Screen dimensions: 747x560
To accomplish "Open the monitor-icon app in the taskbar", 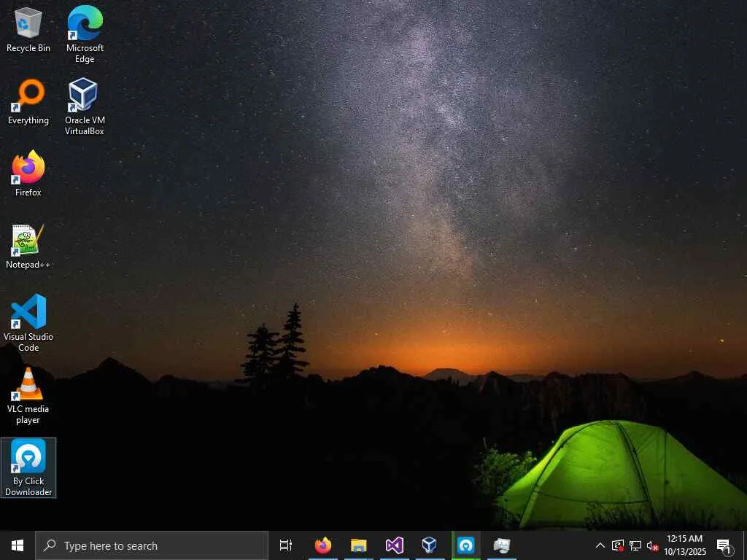I will pyautogui.click(x=502, y=545).
